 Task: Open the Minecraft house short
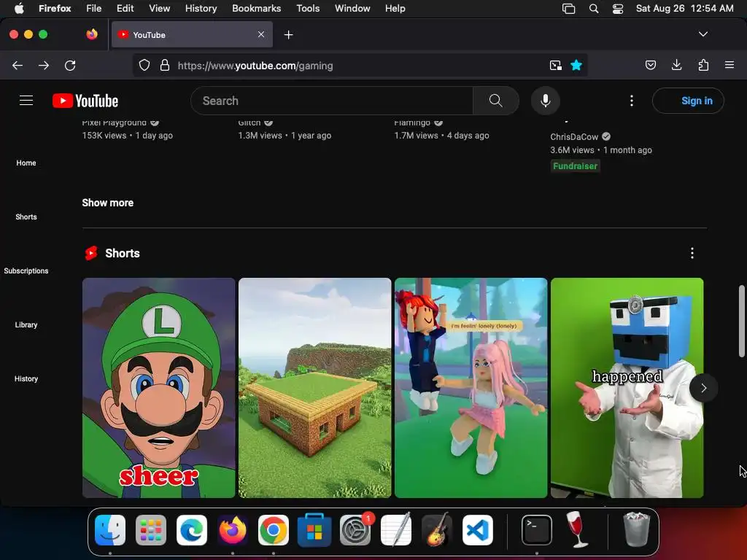(315, 388)
